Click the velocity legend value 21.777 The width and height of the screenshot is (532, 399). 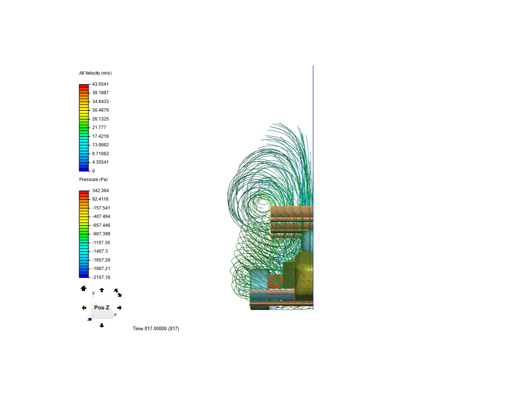click(99, 127)
